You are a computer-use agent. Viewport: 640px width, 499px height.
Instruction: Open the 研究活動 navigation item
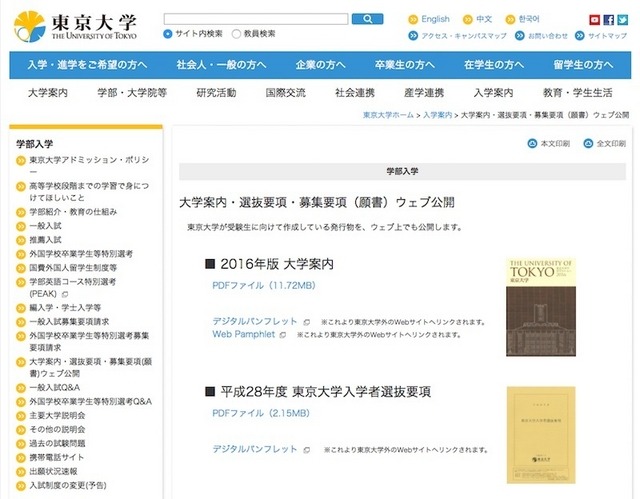point(216,93)
